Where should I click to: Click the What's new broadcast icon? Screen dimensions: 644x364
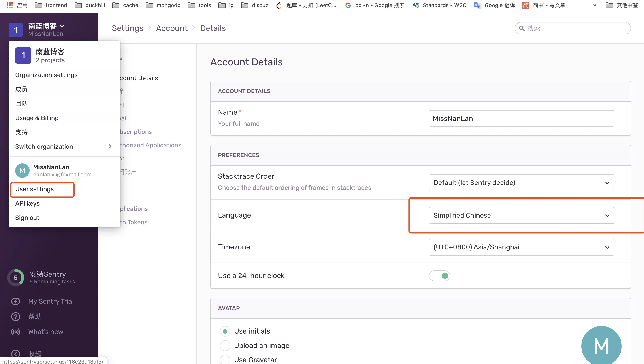click(15, 332)
